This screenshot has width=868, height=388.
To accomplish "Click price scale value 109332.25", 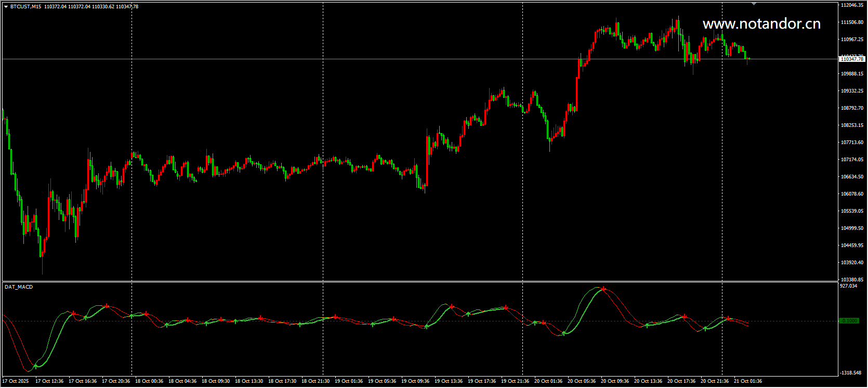I will (852, 91).
